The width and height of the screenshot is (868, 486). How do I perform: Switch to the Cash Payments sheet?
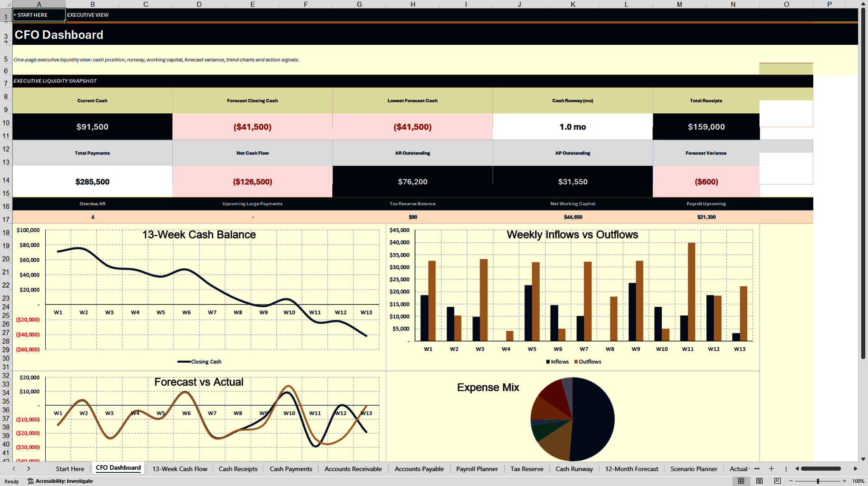click(291, 469)
